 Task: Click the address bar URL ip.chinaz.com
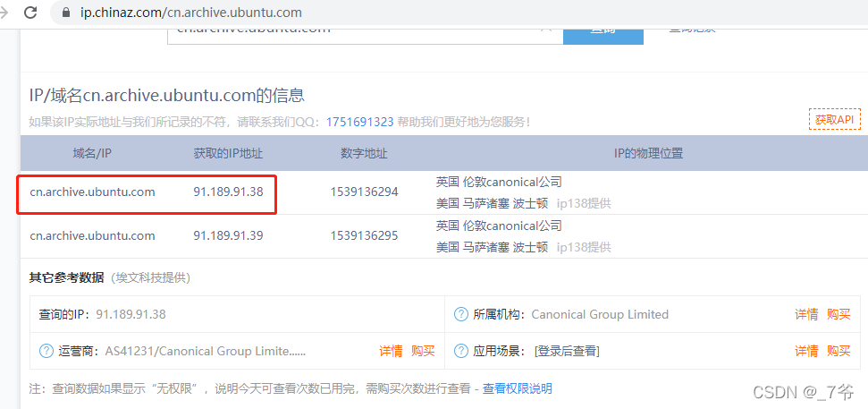[191, 13]
